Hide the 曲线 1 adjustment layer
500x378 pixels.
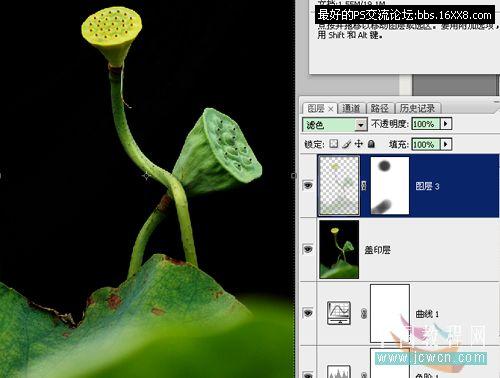(x=308, y=313)
